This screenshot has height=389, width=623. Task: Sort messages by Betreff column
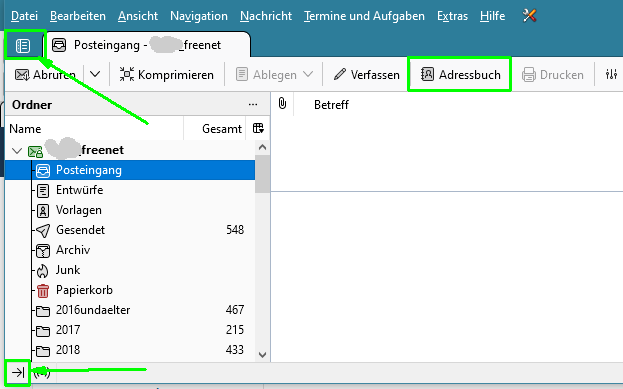[x=331, y=105]
